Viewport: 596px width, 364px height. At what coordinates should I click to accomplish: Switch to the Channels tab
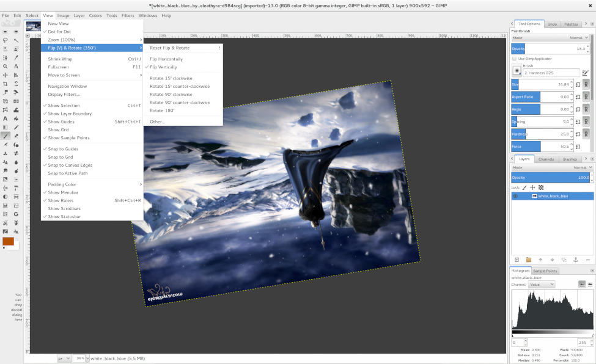[545, 159]
